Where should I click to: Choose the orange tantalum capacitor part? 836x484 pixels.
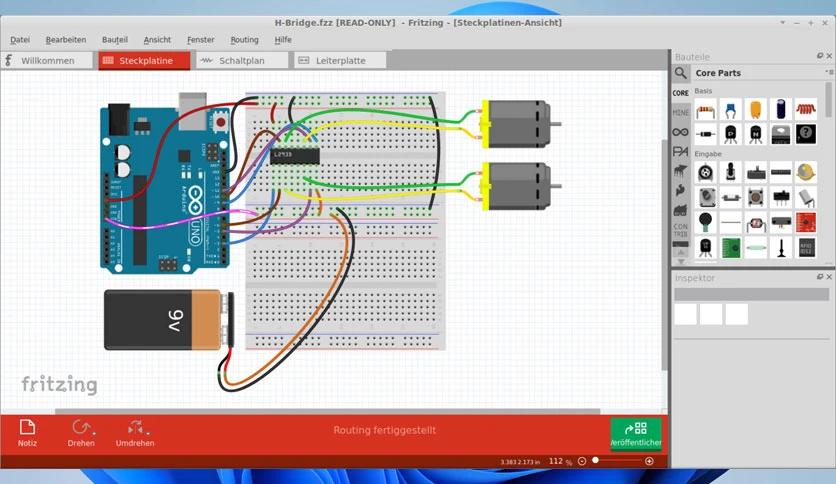[x=755, y=110]
